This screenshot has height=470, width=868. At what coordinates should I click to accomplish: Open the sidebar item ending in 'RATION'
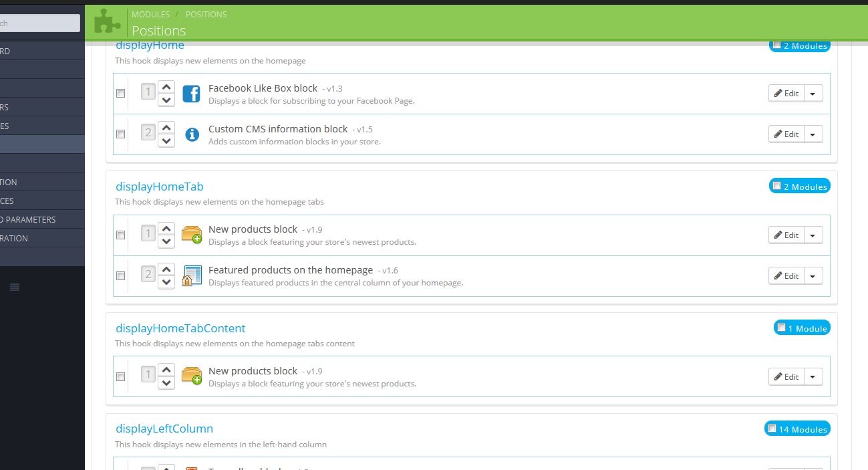click(42, 238)
